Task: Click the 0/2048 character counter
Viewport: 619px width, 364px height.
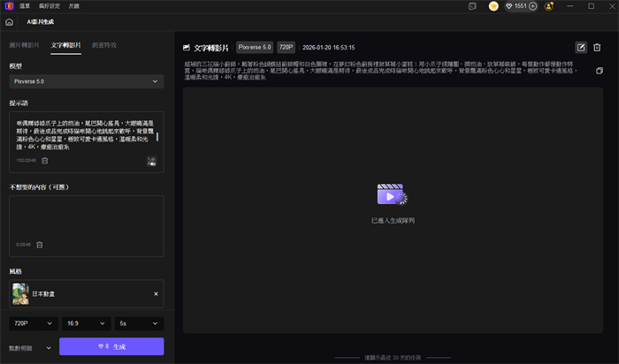Action: [x=23, y=245]
